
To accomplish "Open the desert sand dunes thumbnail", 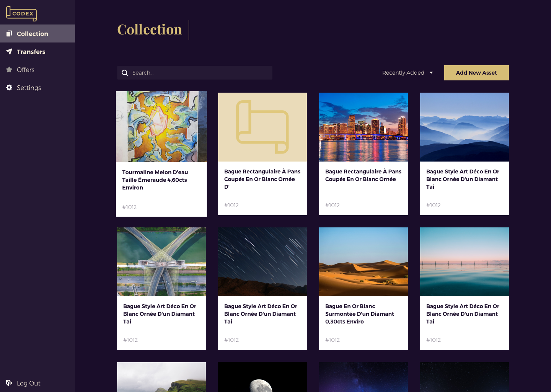I will click(x=364, y=262).
